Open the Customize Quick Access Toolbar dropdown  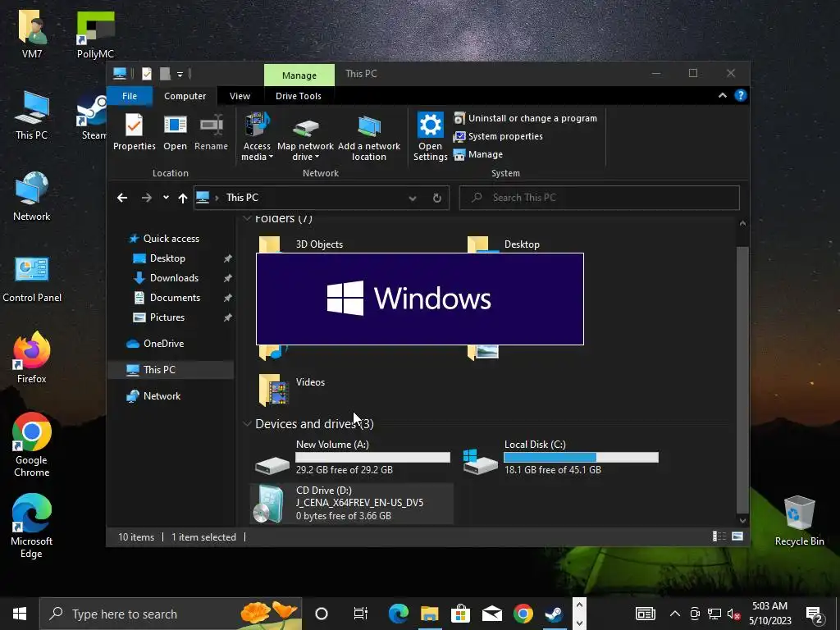tap(180, 74)
